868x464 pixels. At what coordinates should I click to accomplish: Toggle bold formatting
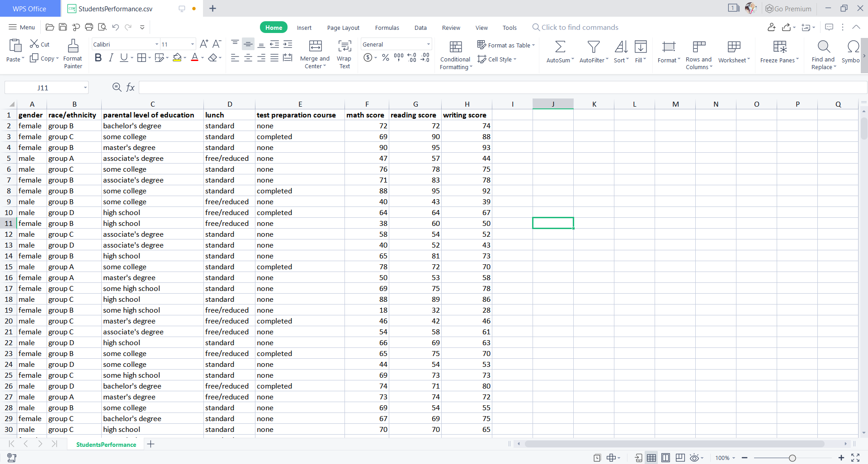click(98, 57)
